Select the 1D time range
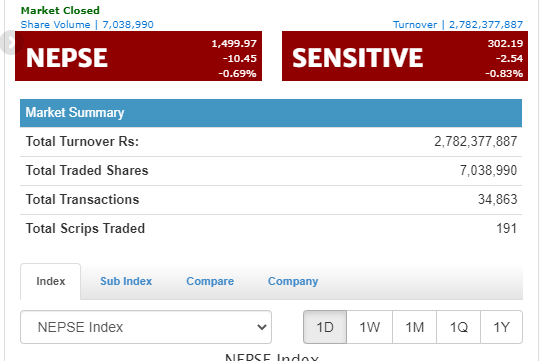Screen dimensions: 546x361 pyautogui.click(x=325, y=327)
